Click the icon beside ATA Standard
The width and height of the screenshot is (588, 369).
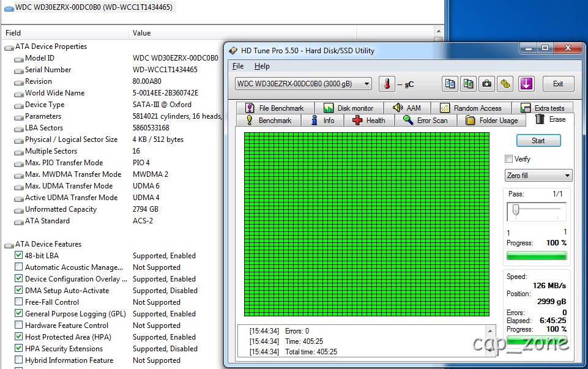click(19, 222)
